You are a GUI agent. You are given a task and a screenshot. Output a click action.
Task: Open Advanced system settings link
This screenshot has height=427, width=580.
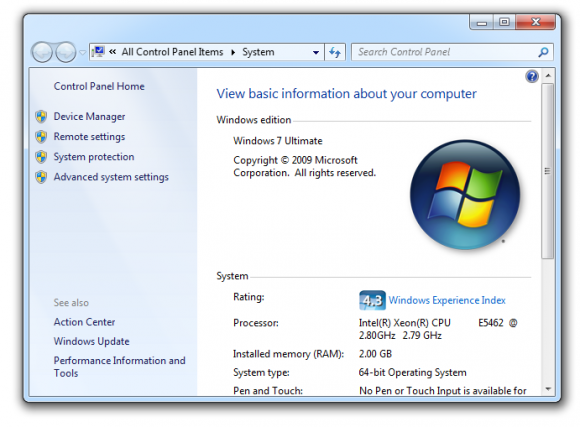(x=111, y=177)
